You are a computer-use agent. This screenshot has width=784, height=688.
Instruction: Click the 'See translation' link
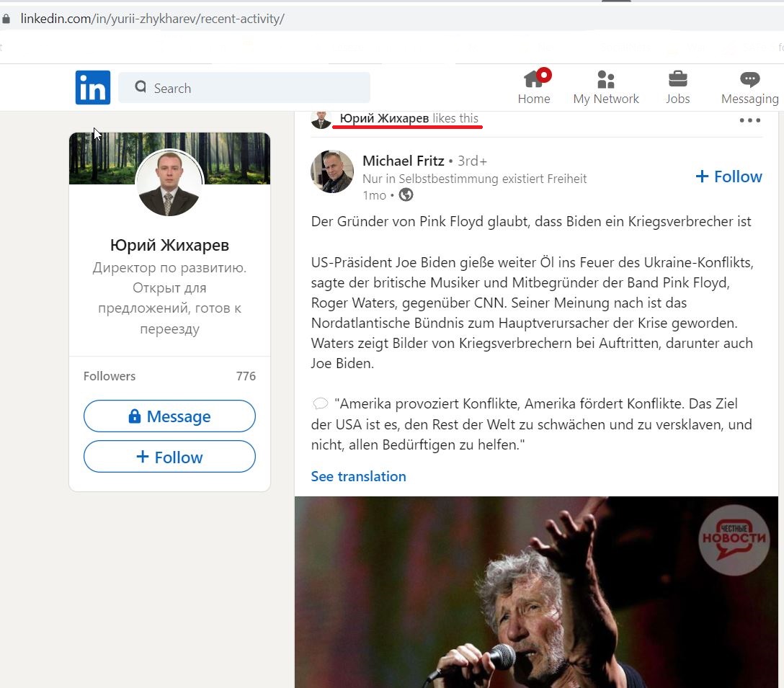pos(359,476)
